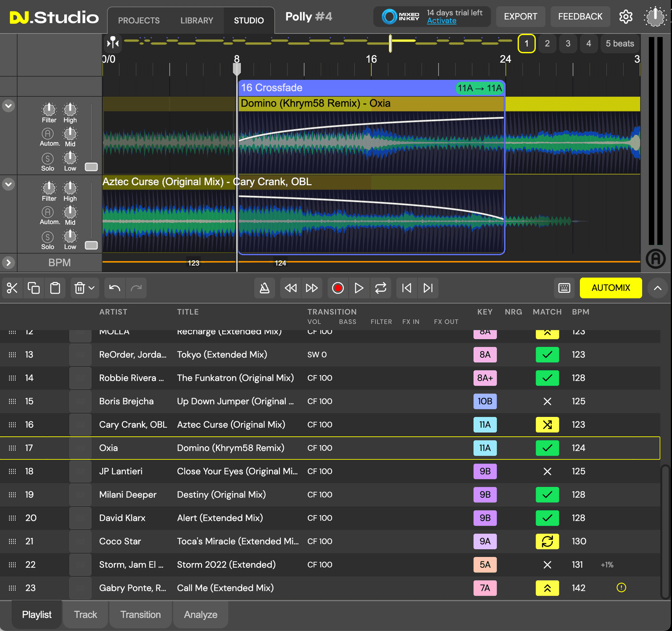Screen dimensions: 672x631
Task: Jump to next transition
Action: 428,288
